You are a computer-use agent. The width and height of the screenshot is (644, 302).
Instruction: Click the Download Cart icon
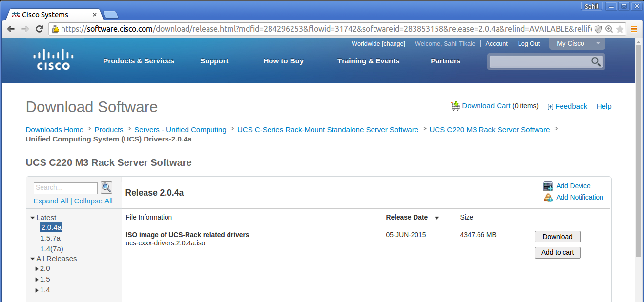455,106
